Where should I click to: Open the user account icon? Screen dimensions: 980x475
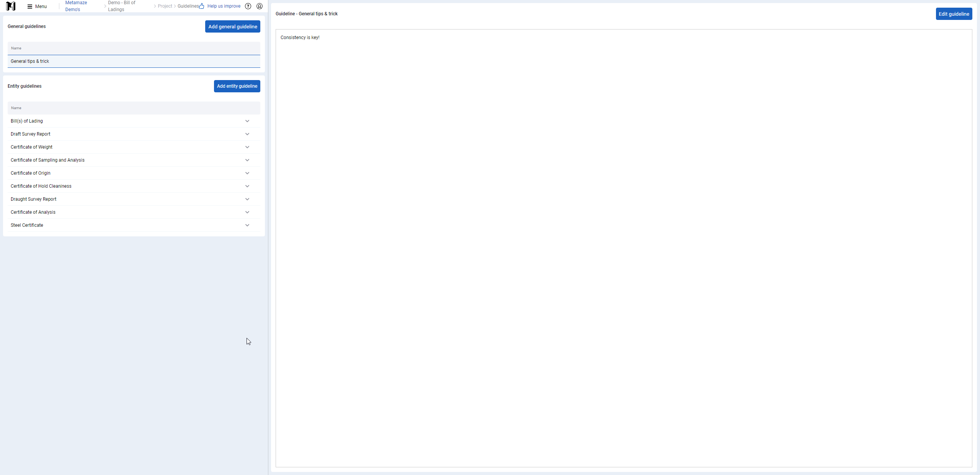pos(260,6)
